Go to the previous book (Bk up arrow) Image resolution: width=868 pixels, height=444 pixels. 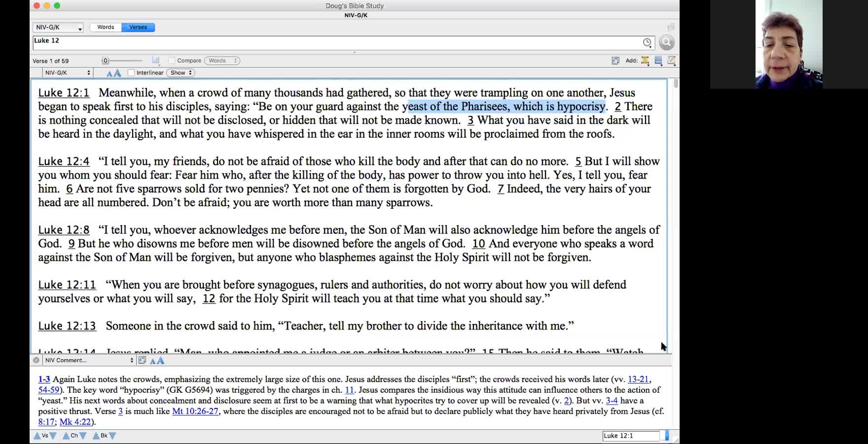tap(96, 436)
